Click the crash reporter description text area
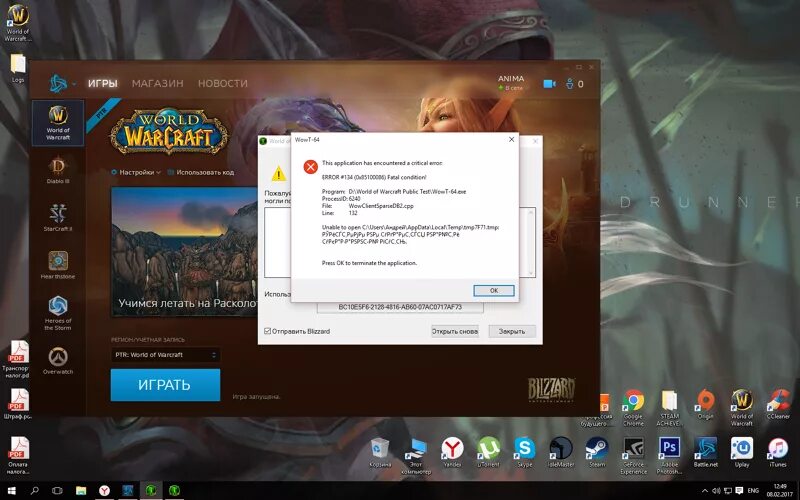This screenshot has height=500, width=800. [x=278, y=242]
